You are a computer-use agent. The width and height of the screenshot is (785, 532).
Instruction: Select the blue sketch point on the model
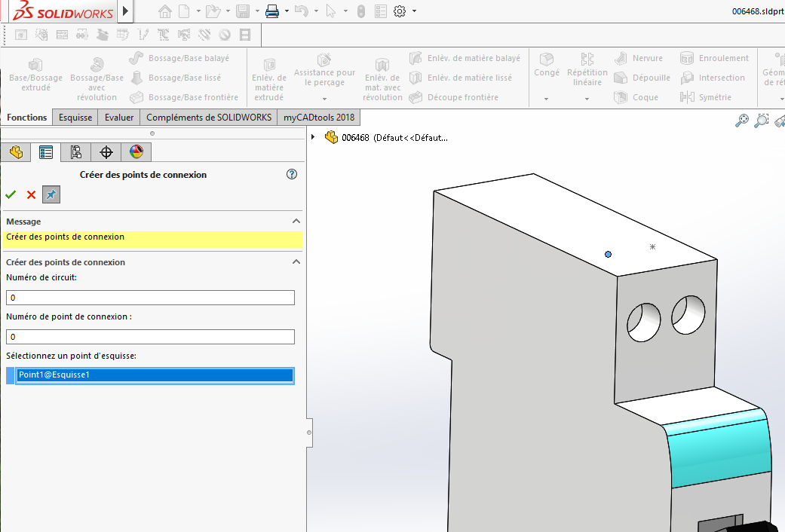608,254
